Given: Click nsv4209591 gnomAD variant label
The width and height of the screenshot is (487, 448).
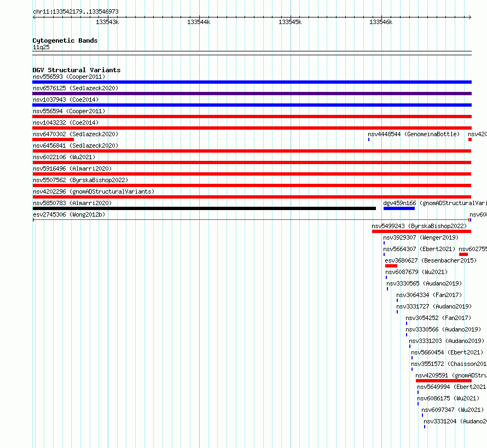Looking at the screenshot, I should pyautogui.click(x=451, y=375).
